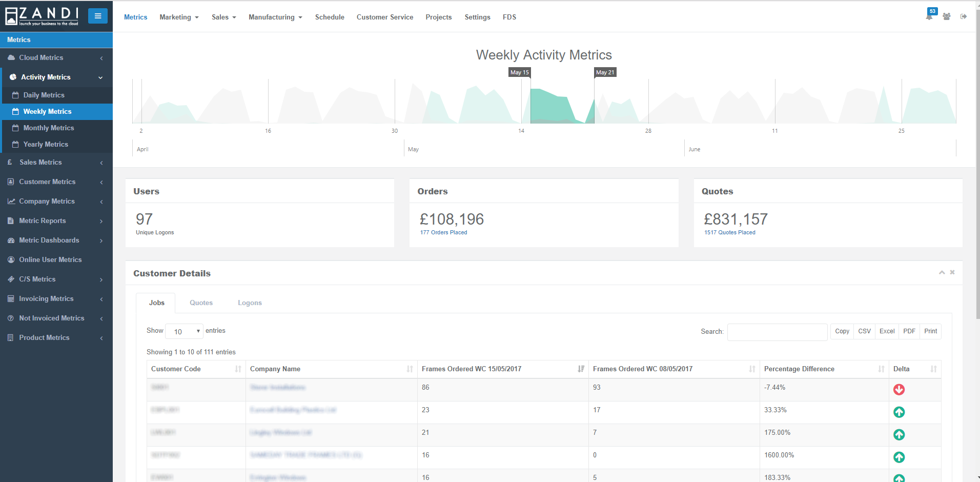Screen dimensions: 980x482
Task: Open the Cloud Metrics sidebar icon
Action: (x=11, y=57)
